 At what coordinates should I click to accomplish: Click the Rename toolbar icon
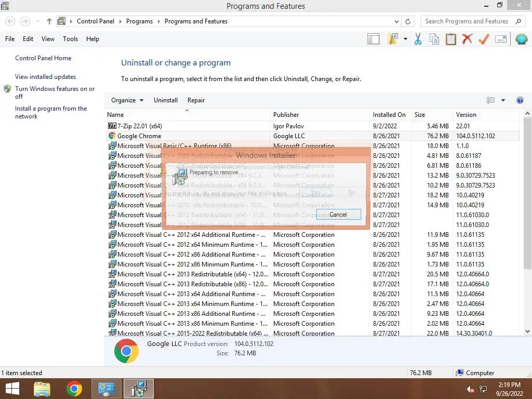pyautogui.click(x=501, y=39)
